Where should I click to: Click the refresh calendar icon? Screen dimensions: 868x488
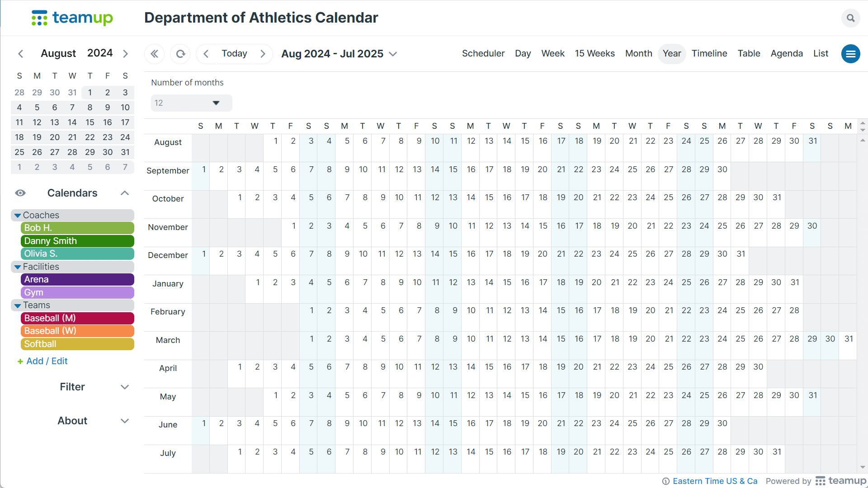(x=180, y=54)
